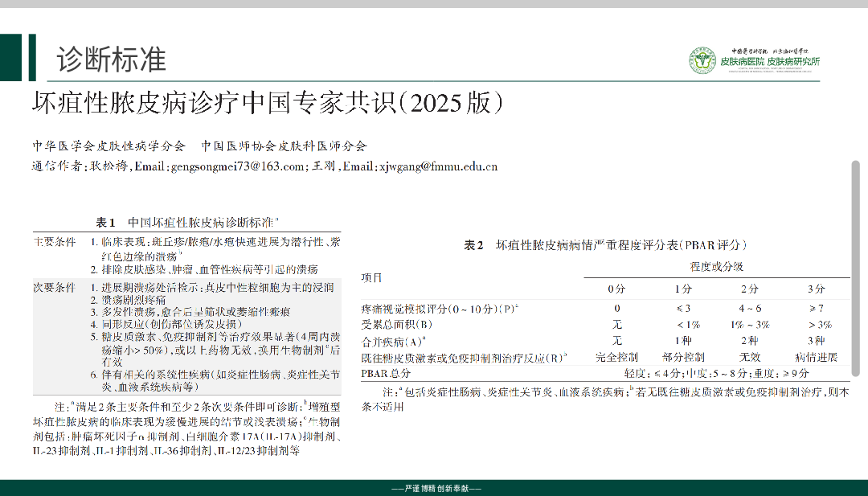868x496 pixels.
Task: Click the dark green title accent bar
Action: [x=31, y=57]
